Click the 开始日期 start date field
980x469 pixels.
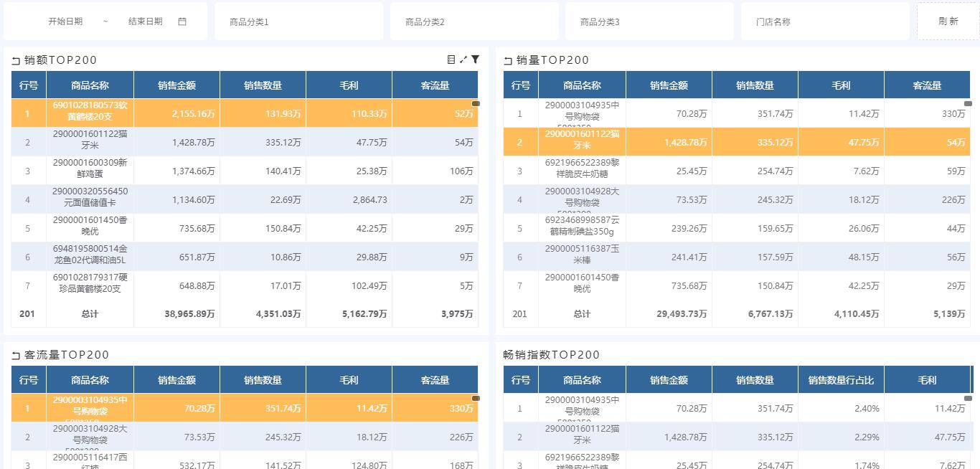(65, 22)
